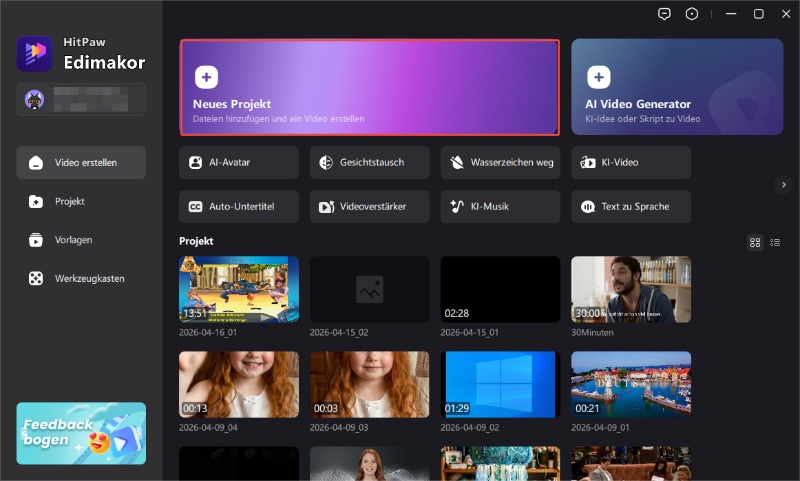
Task: Open the 30Minuten project thumbnail
Action: 631,289
